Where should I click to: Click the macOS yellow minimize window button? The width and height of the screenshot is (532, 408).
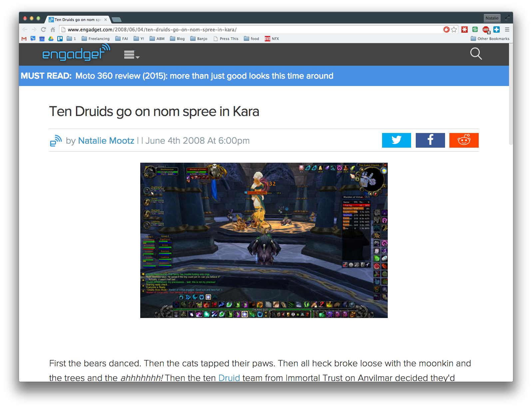tap(32, 18)
